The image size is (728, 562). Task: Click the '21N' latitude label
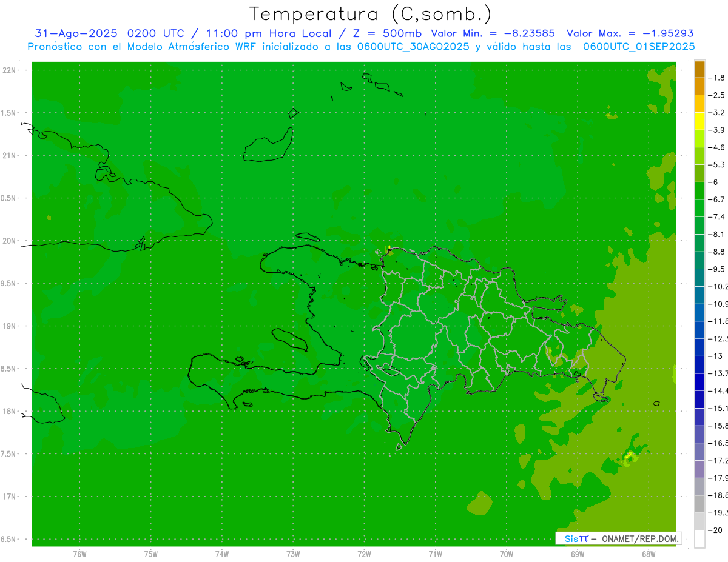9,156
